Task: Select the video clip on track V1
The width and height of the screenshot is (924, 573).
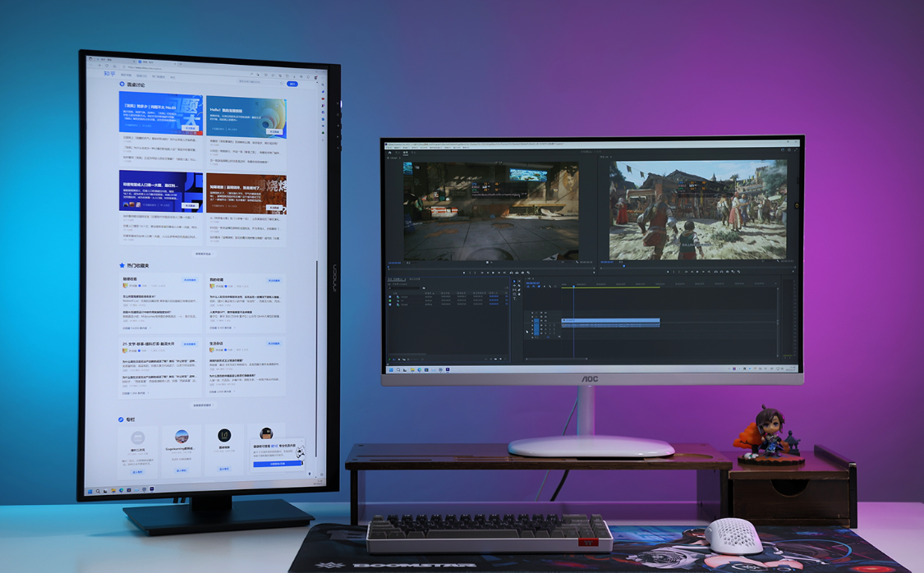Action: (x=610, y=320)
